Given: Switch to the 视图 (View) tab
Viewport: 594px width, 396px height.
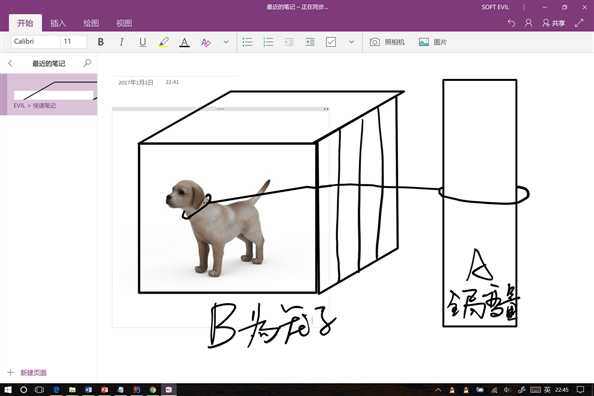Looking at the screenshot, I should (124, 23).
